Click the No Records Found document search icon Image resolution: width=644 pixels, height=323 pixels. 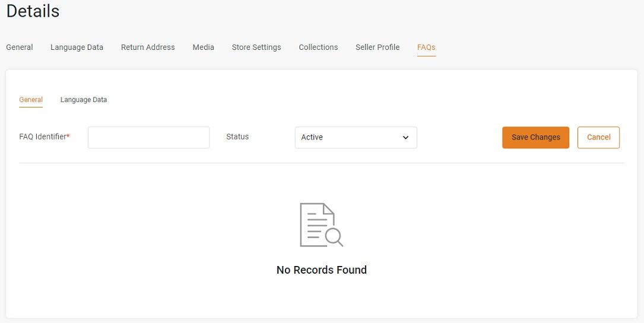321,225
